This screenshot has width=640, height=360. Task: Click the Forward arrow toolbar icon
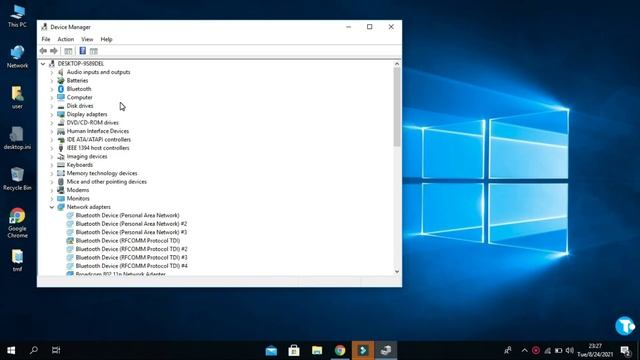point(54,51)
